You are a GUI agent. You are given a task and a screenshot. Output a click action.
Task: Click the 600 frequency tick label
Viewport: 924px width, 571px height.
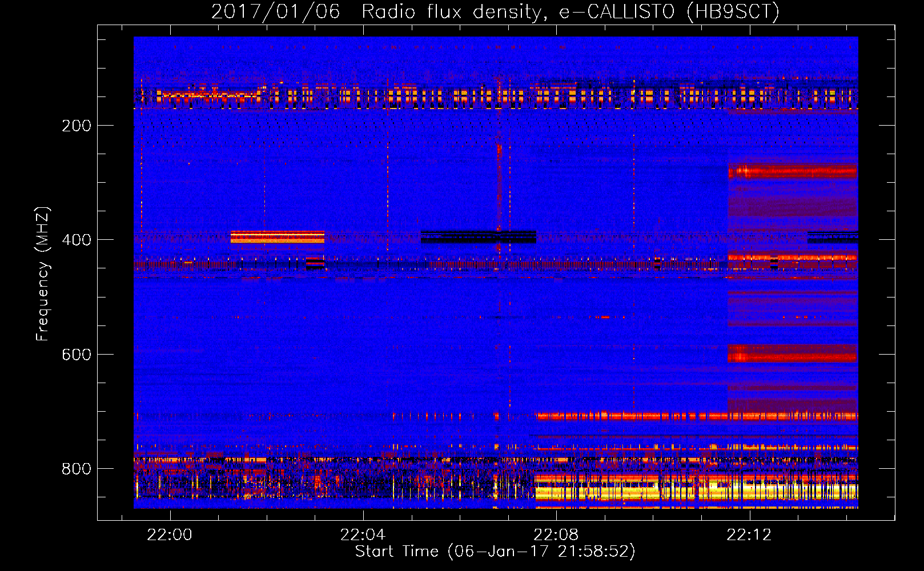77,355
